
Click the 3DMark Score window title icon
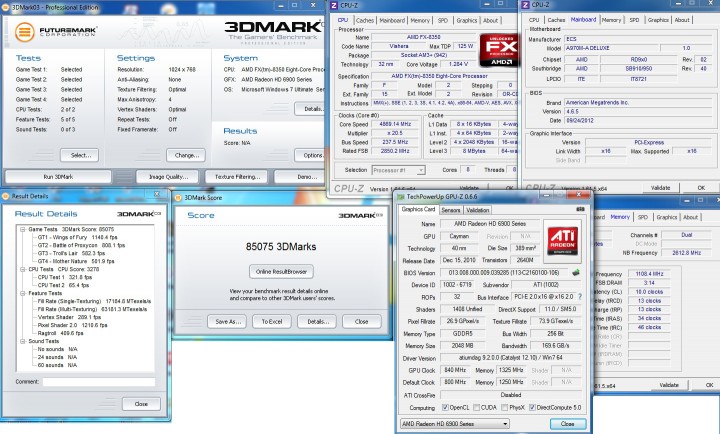click(178, 197)
